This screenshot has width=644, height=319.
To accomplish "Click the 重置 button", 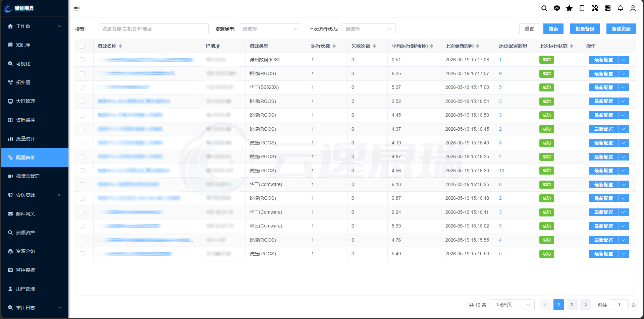I will [x=529, y=29].
